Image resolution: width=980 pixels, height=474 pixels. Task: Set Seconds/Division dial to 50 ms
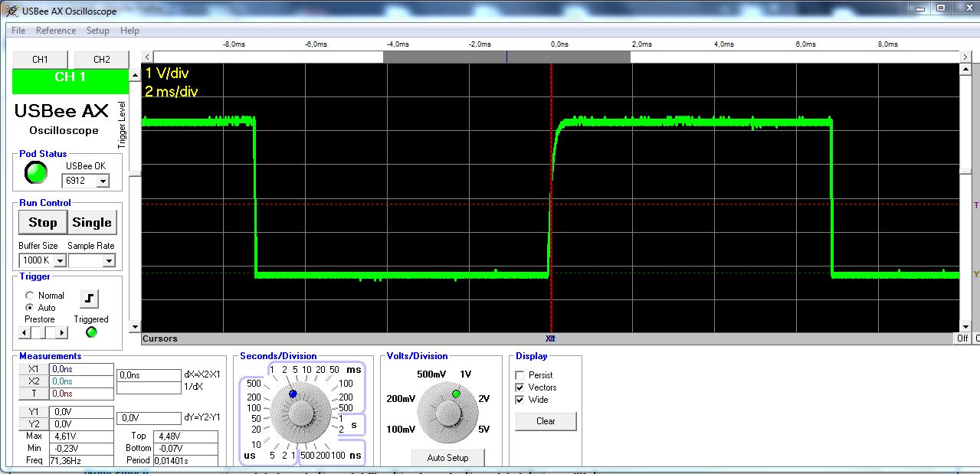click(x=334, y=370)
